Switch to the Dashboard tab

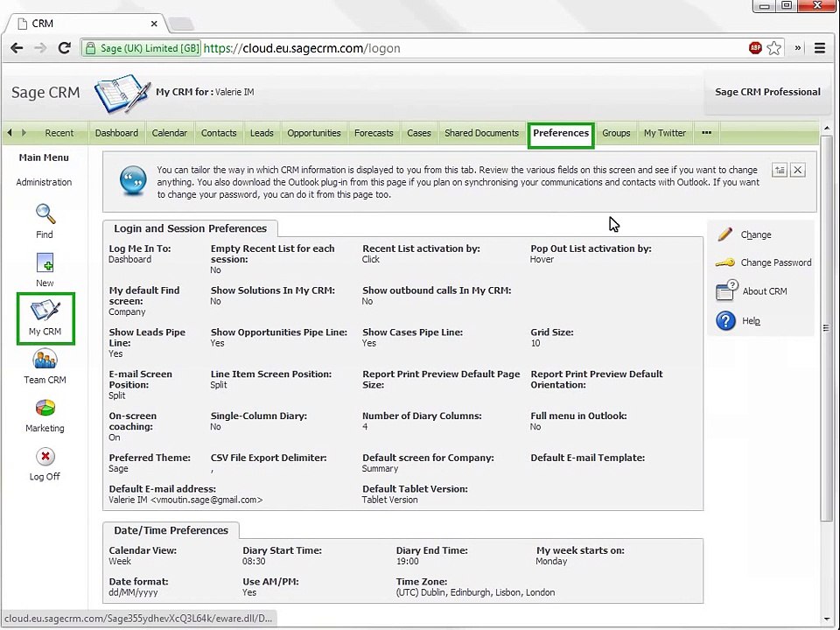point(116,133)
